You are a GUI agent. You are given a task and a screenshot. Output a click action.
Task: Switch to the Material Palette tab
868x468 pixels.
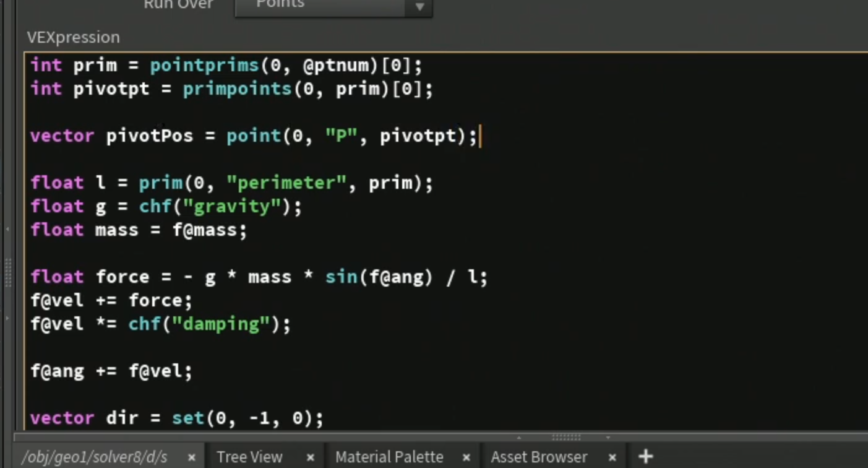[389, 457]
